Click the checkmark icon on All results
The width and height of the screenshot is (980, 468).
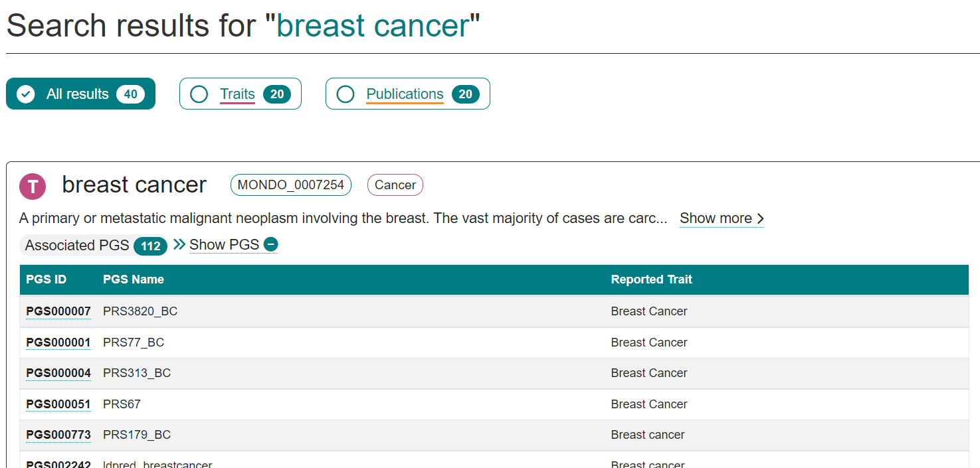coord(25,94)
